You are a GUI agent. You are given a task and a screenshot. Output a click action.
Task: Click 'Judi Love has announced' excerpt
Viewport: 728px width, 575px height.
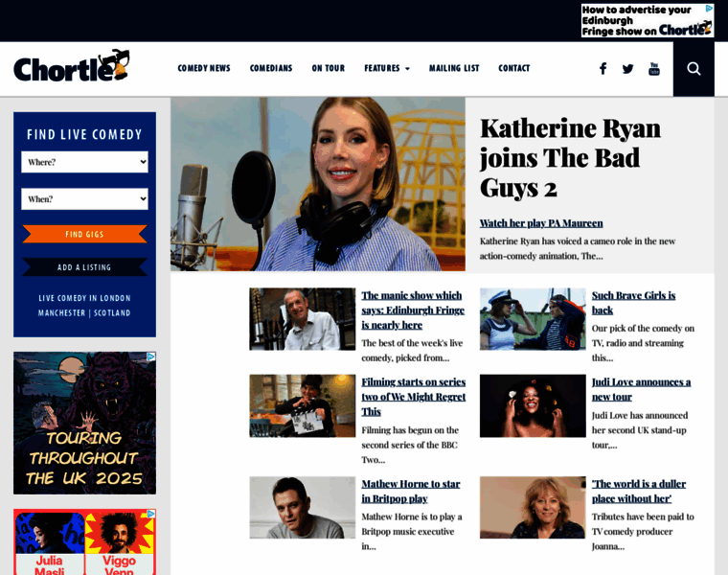[640, 430]
